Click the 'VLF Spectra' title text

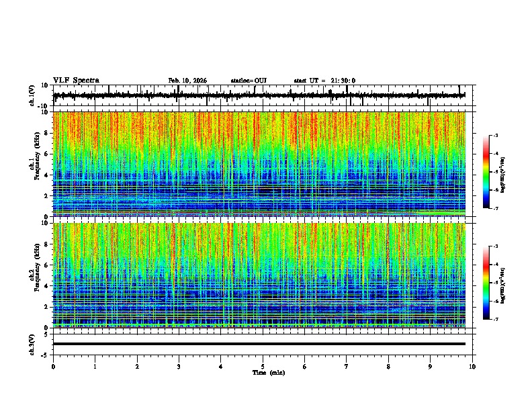(x=76, y=81)
